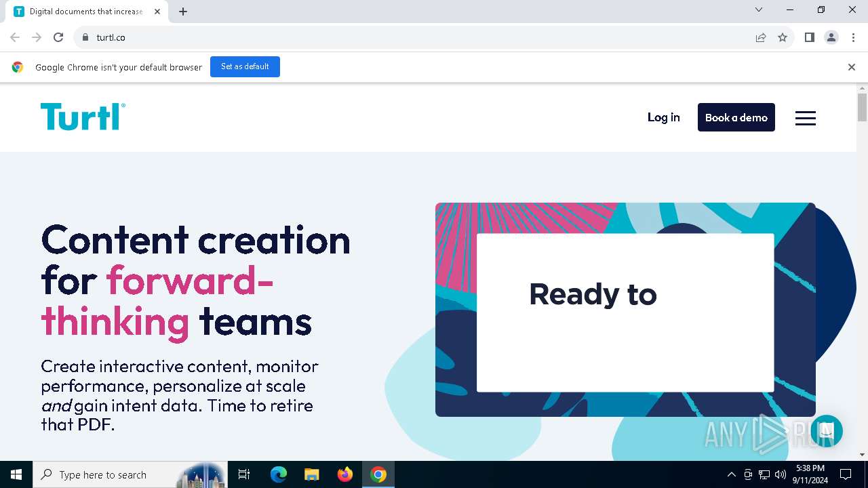Image resolution: width=868 pixels, height=488 pixels.
Task: Open the Windows Start menu
Action: point(16,474)
